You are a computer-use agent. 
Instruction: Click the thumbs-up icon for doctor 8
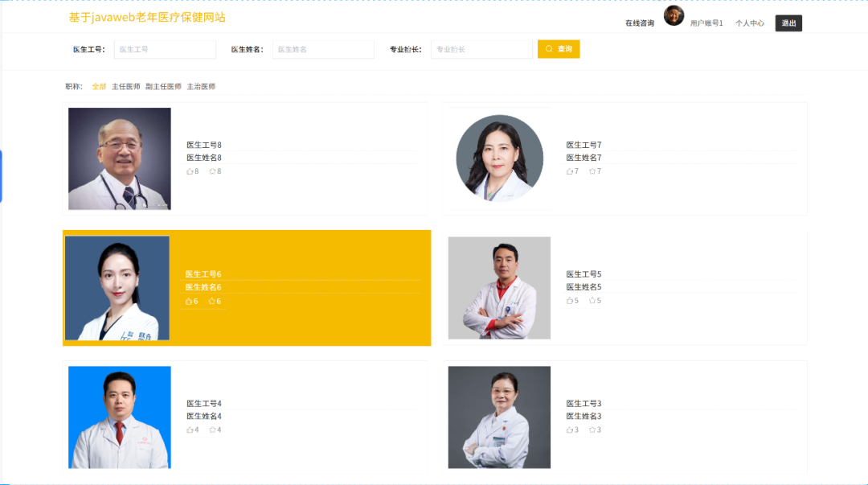[x=190, y=171]
